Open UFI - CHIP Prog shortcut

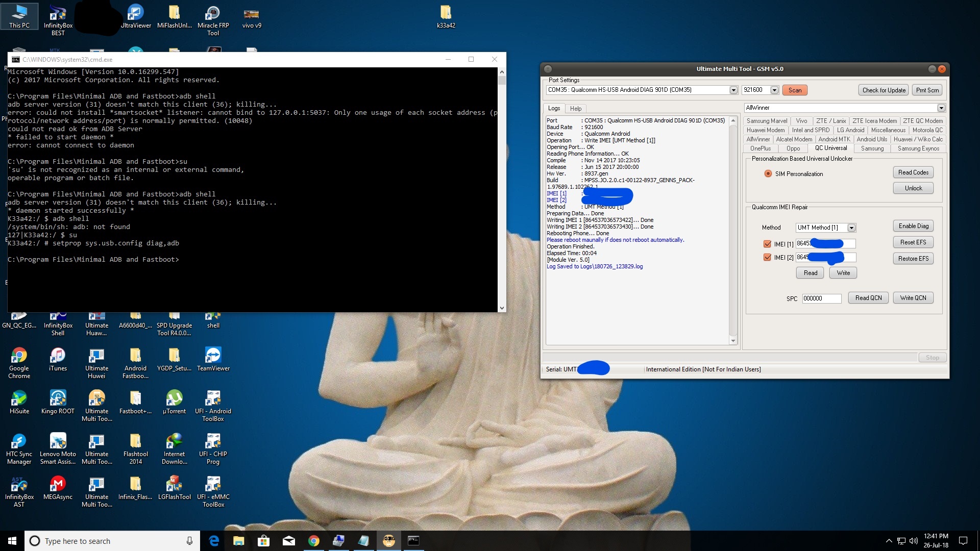point(213,449)
